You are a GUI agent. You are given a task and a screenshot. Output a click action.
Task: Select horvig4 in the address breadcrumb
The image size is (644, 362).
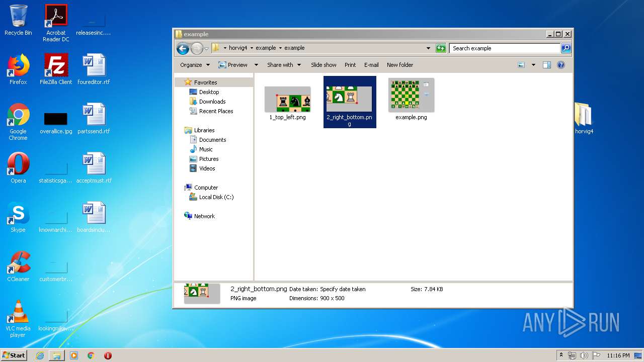[x=238, y=48]
